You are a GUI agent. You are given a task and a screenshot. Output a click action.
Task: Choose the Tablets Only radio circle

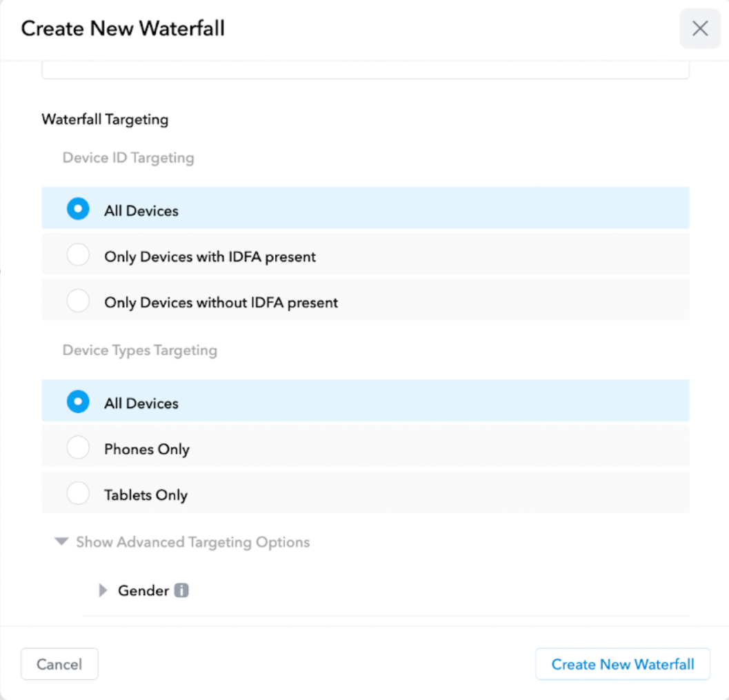click(x=78, y=494)
